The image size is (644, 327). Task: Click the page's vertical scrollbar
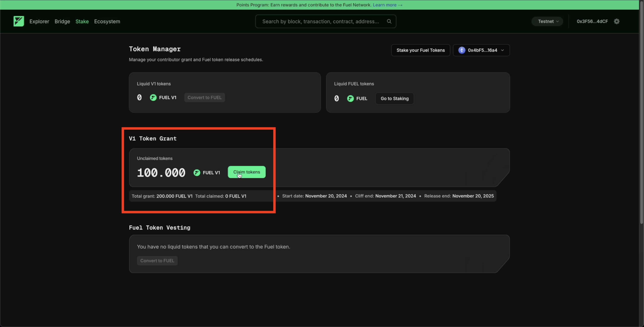click(641, 112)
